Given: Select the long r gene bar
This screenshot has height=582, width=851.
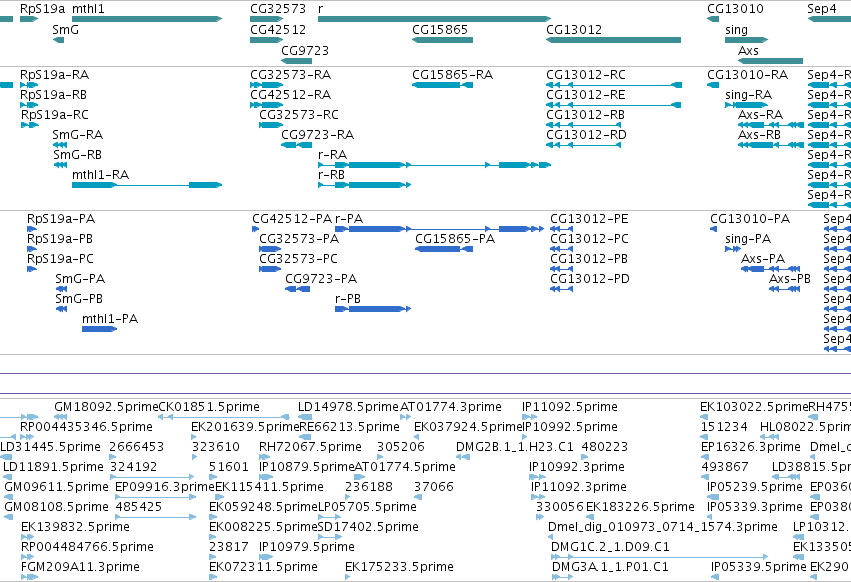Looking at the screenshot, I should pos(434,19).
